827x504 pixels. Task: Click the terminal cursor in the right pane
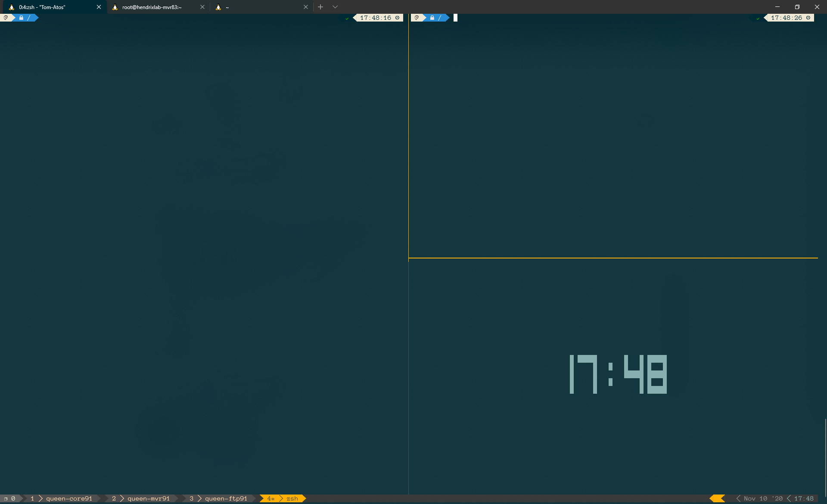pos(455,18)
